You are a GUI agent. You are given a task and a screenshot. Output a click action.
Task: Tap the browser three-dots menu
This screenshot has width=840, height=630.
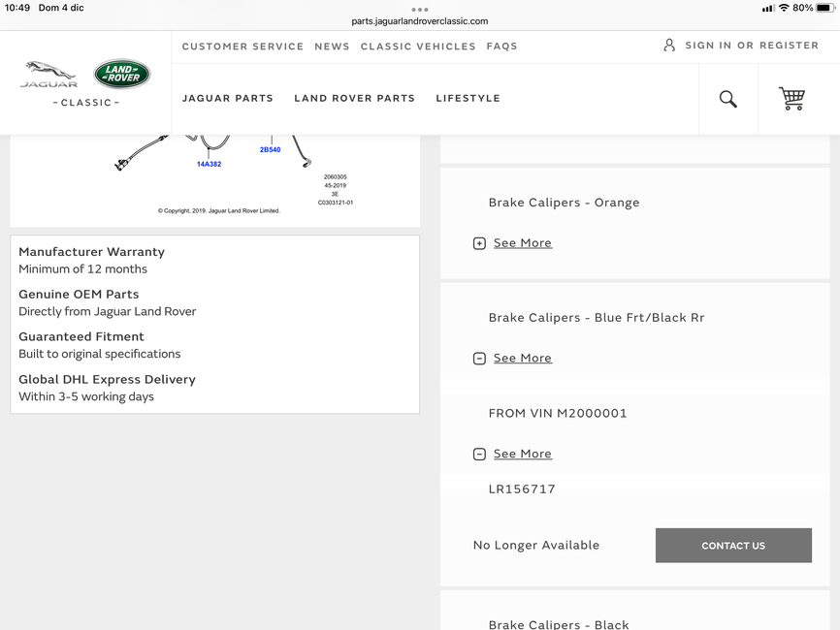point(419,10)
